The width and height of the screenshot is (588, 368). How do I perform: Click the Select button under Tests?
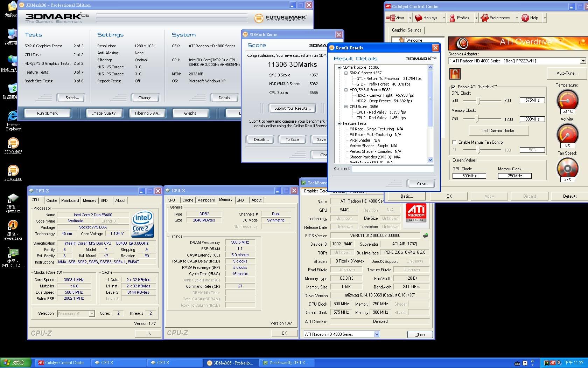[72, 98]
